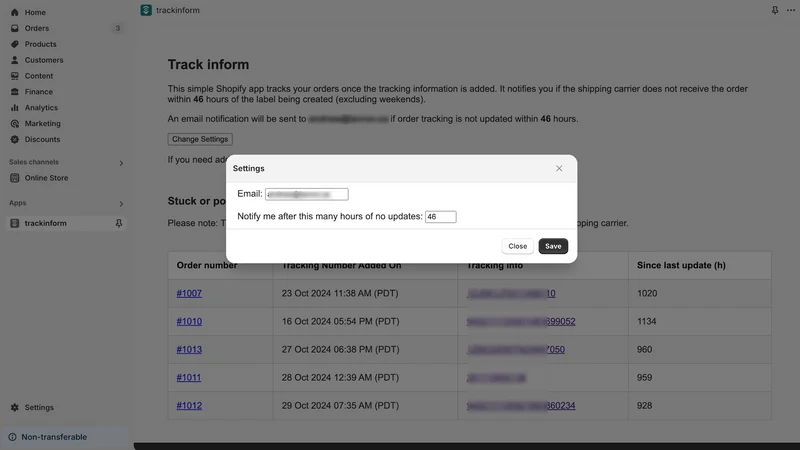800x450 pixels.
Task: Open Marketing menu item
Action: [42, 123]
